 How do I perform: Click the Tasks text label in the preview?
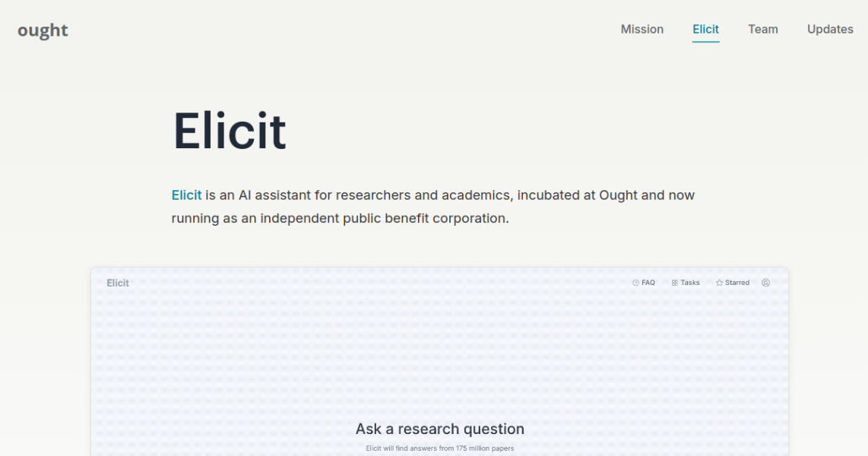point(690,283)
